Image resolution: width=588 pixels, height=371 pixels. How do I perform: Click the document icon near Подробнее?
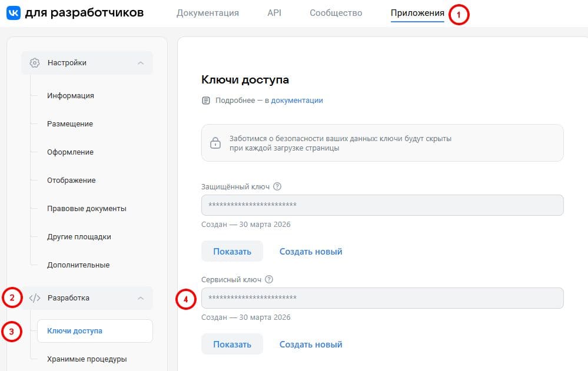point(206,101)
